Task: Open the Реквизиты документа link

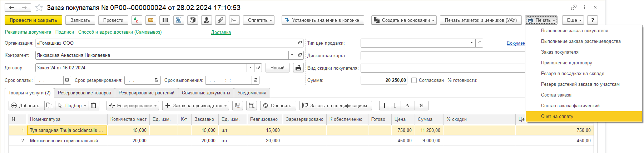Action: (28, 32)
